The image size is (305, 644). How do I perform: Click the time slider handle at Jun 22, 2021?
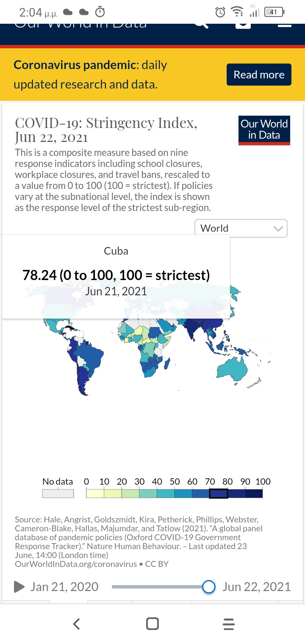209,587
